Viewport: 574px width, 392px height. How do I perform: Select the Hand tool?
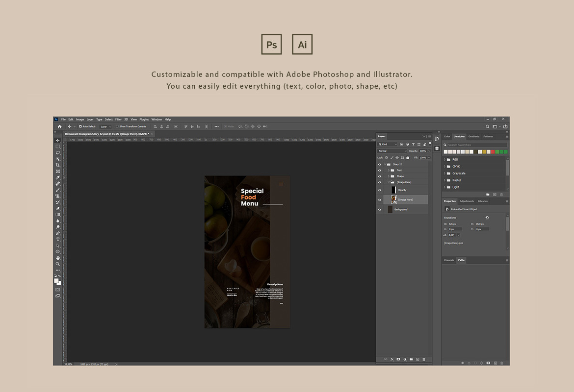[x=58, y=258]
